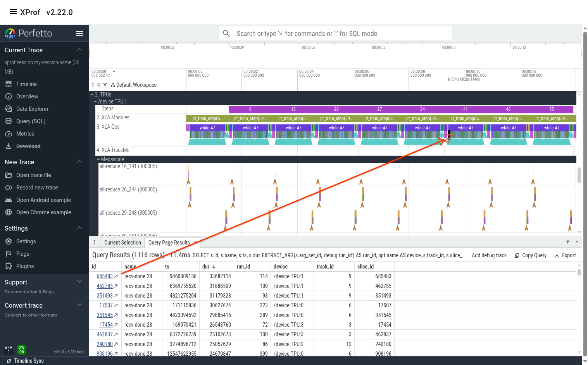This screenshot has height=365, width=588.
Task: Enable Timeline Sync at the bottom
Action: [24, 361]
